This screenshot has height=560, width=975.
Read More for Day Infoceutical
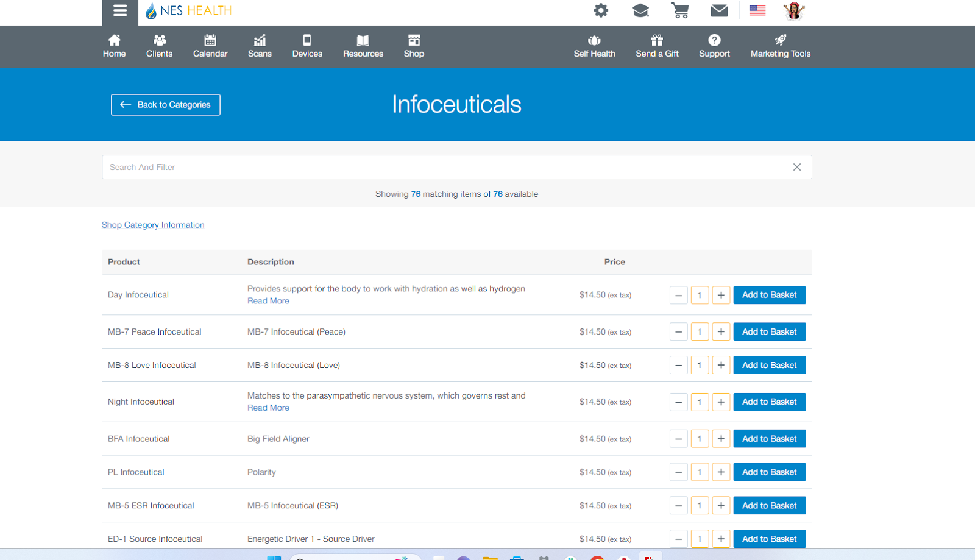point(268,301)
